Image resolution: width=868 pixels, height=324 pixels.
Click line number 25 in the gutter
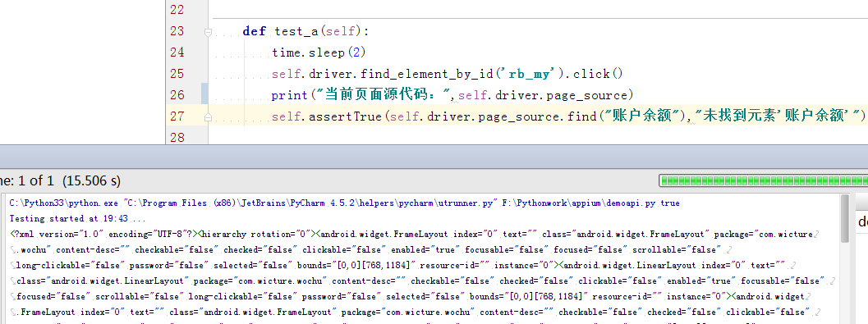[x=177, y=74]
